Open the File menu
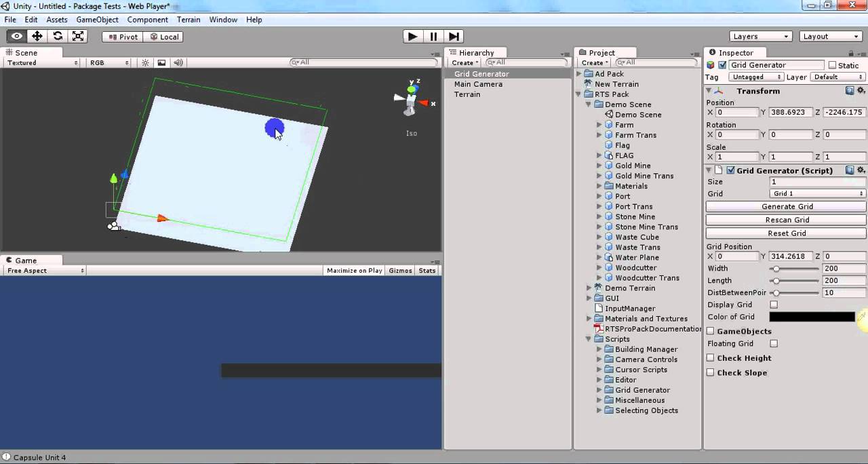Image resolution: width=868 pixels, height=464 pixels. point(10,20)
